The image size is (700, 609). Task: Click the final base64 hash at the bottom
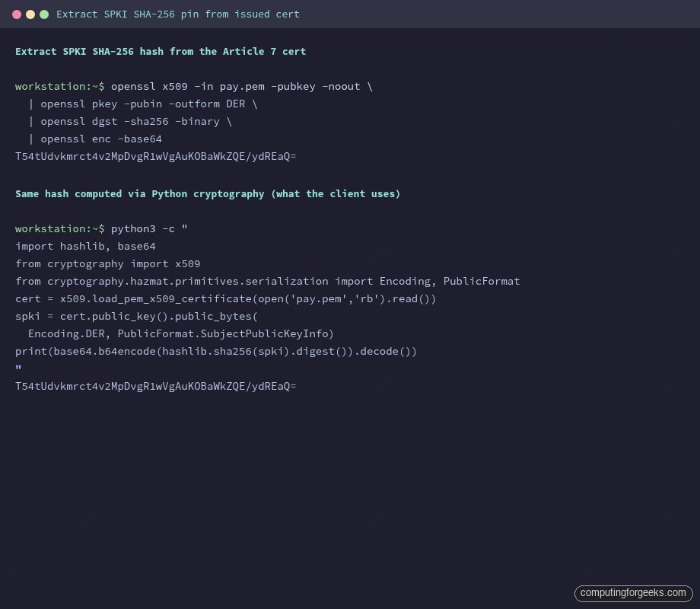155,386
